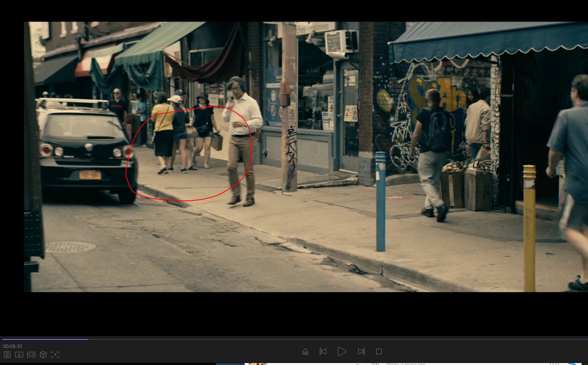This screenshot has width=588, height=365.
Task: Click the blue send message icon
Action: point(572,363)
